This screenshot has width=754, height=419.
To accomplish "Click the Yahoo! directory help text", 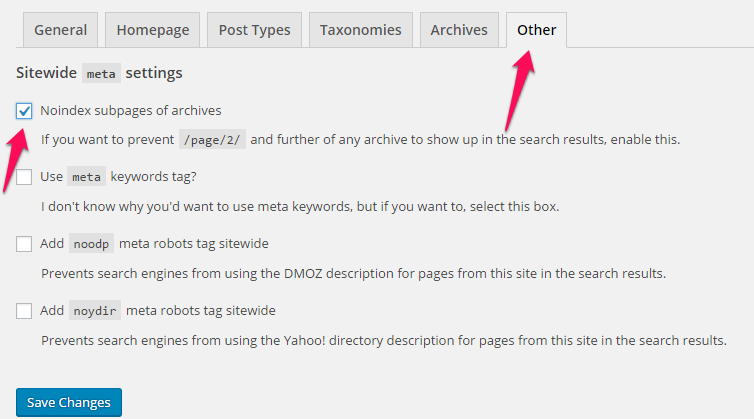I will pyautogui.click(x=384, y=340).
